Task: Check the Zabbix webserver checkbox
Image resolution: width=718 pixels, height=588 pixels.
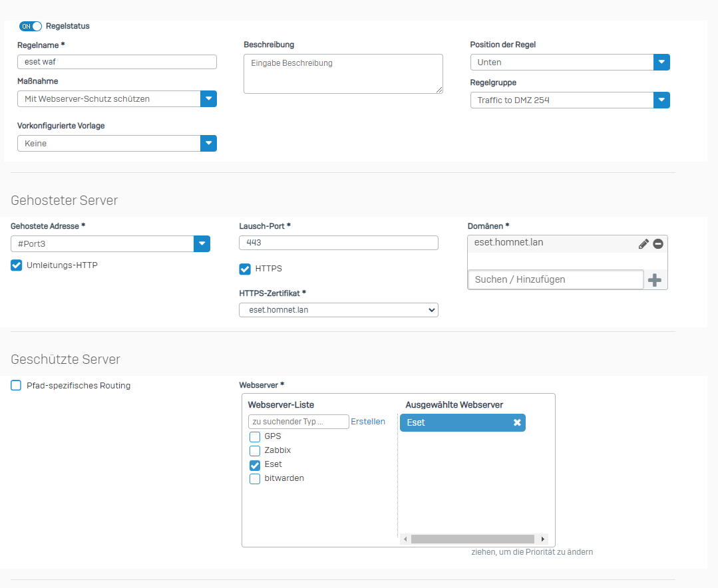Action: (255, 451)
